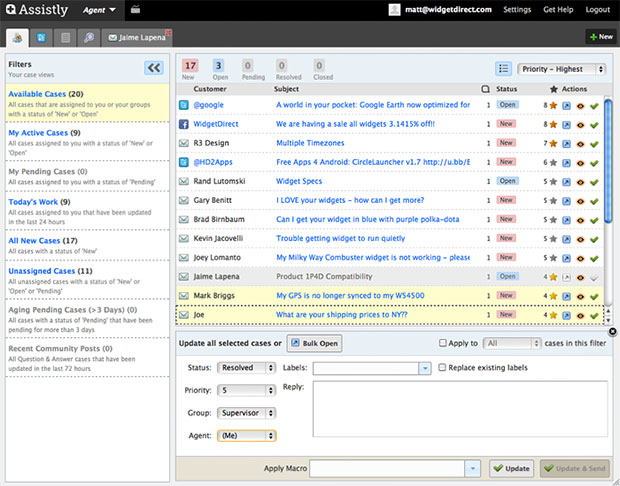
Task: Click the Facebook icon on the WidgetDirect row
Action: (183, 124)
